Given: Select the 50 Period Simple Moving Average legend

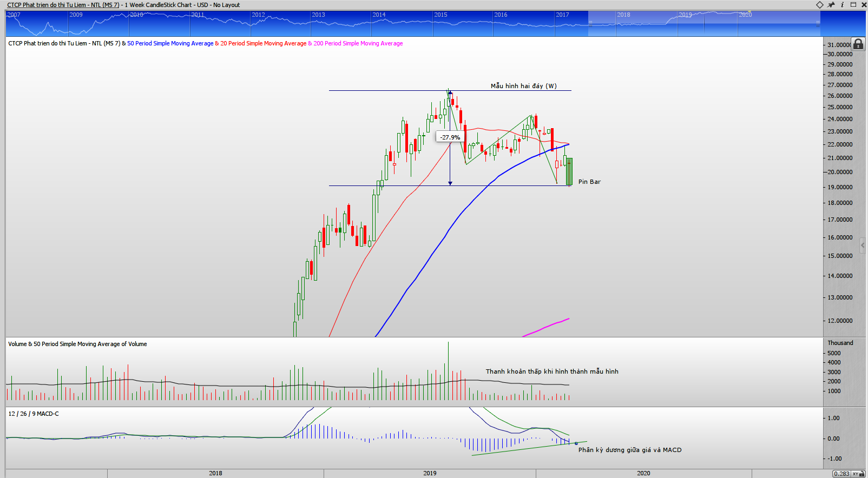Looking at the screenshot, I should (170, 43).
